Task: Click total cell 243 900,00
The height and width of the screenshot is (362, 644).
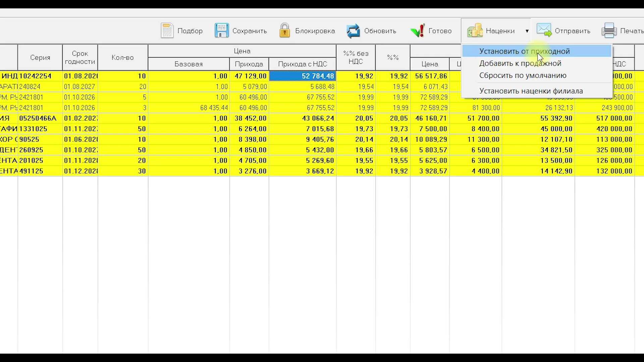Action: [x=605, y=108]
